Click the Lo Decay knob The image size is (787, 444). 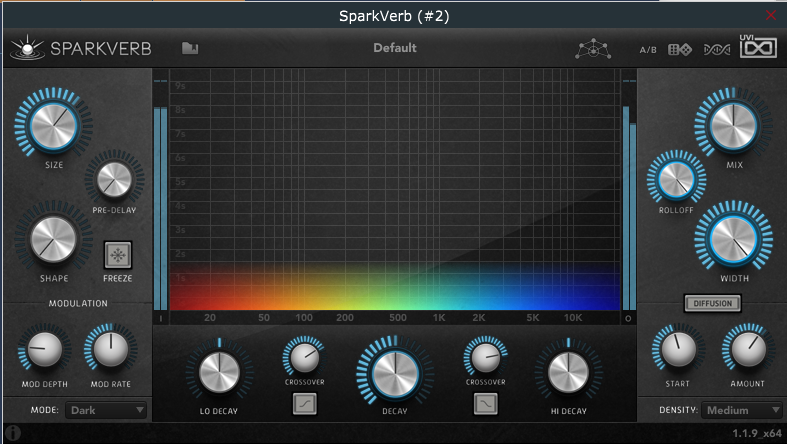pos(219,372)
